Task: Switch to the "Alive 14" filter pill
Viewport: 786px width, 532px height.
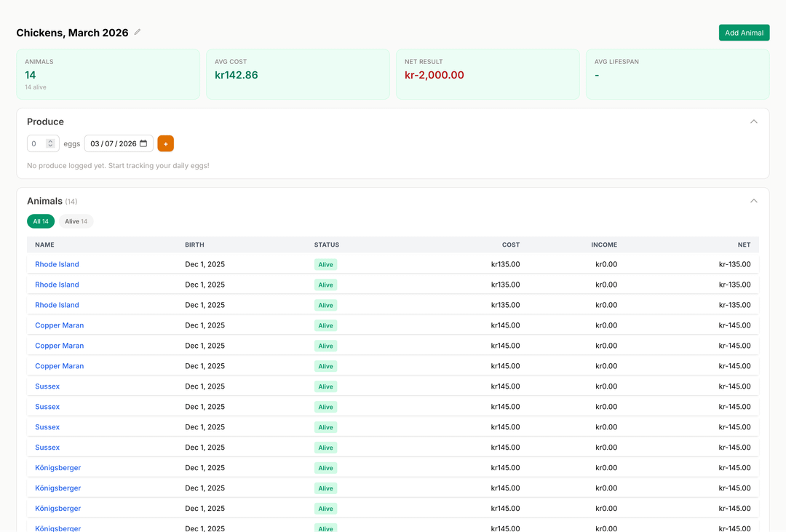Action: tap(76, 221)
